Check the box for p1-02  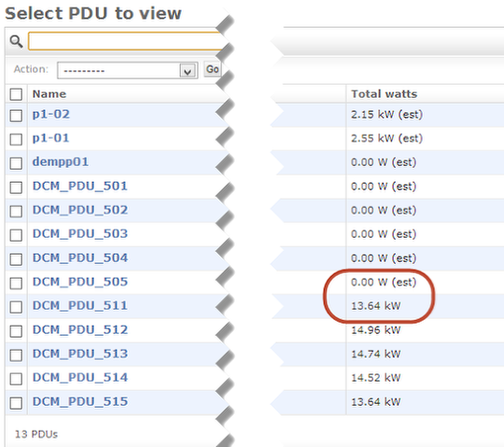(16, 116)
